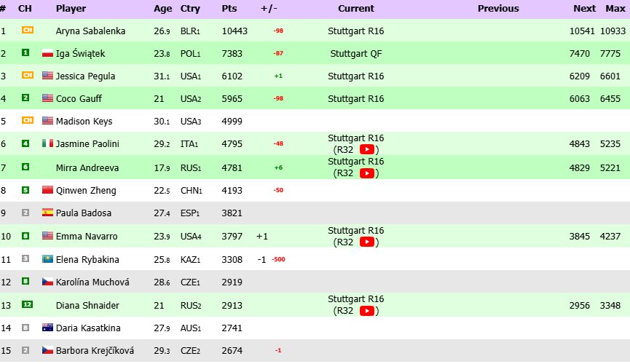Click the Ctry column header
The image size is (630, 364).
190,9
